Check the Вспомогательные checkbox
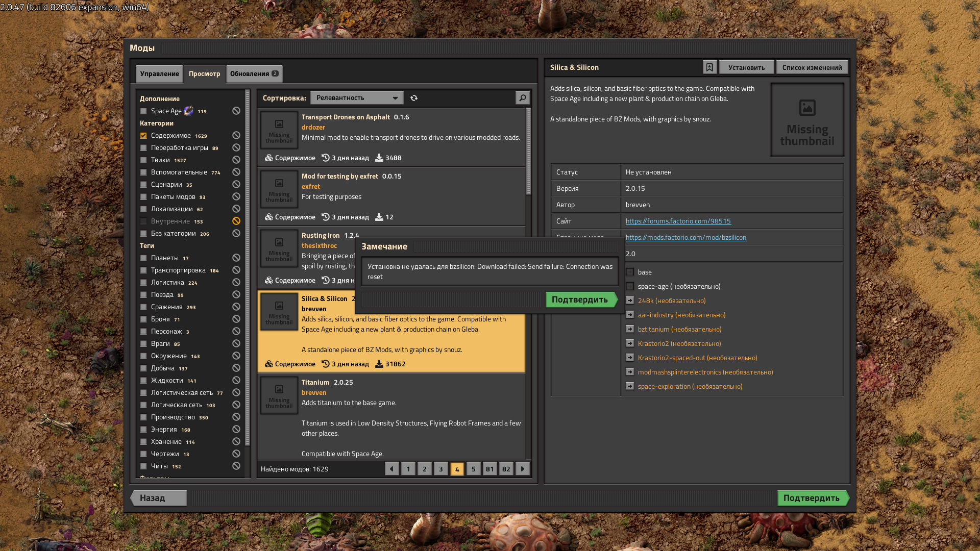980x551 pixels. coord(143,172)
